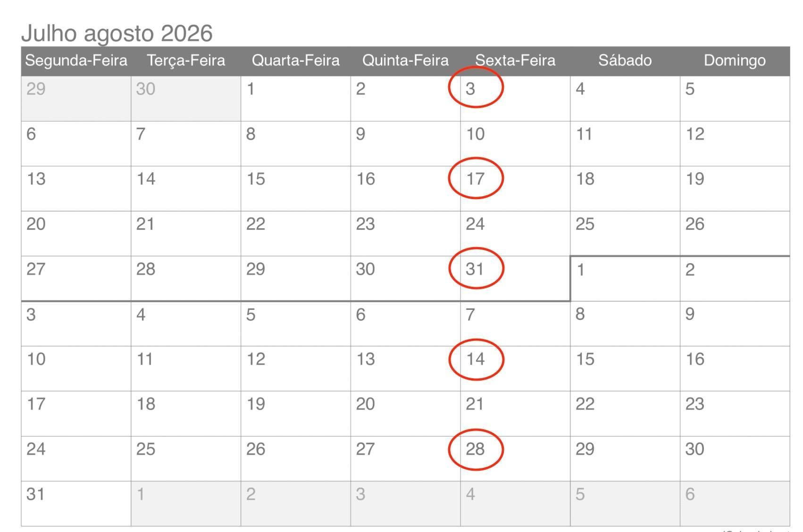Click the Sábado column header

(625, 60)
